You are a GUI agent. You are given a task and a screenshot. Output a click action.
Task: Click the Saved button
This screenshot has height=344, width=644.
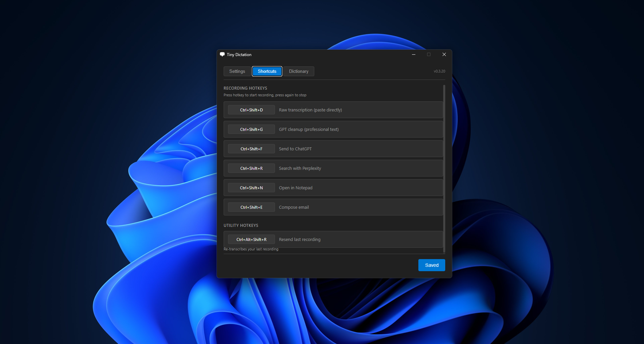coord(431,265)
